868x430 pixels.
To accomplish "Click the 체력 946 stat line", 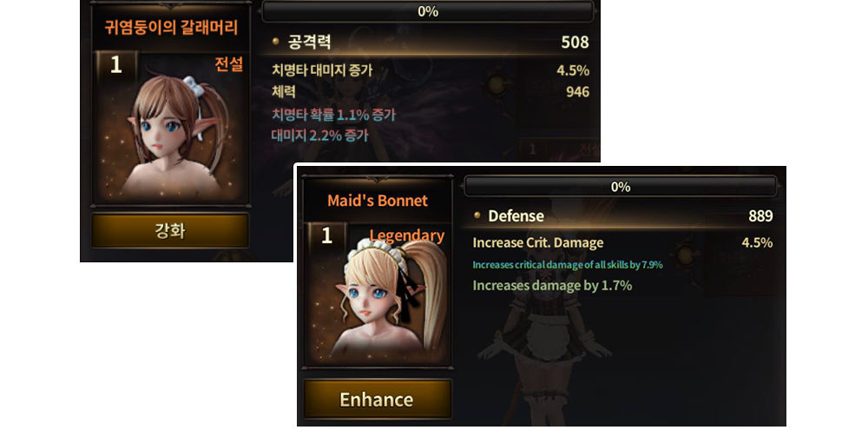I will click(x=431, y=91).
